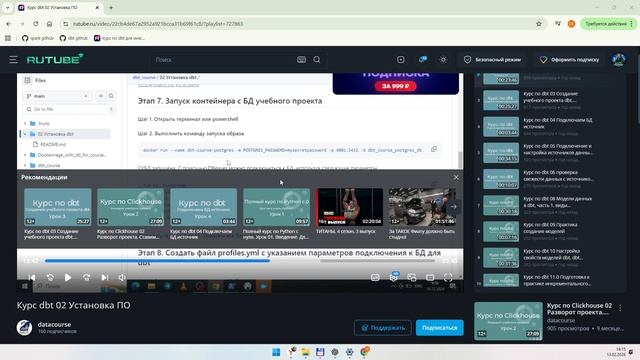
Task: Close the Рекомендации overlay
Action: (456, 177)
